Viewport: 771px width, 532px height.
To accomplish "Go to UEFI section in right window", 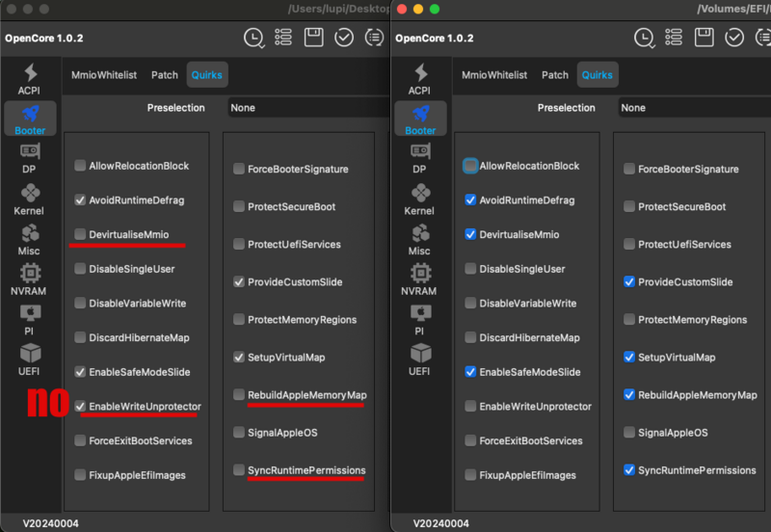I will 419,359.
